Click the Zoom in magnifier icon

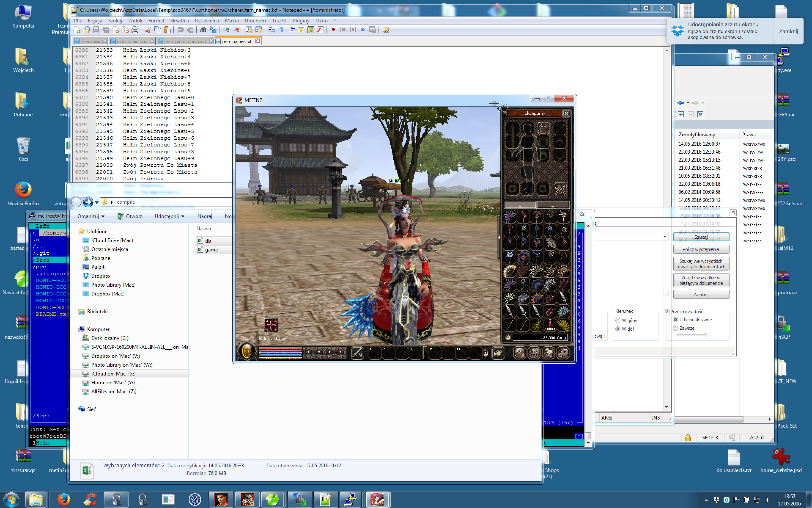226,30
